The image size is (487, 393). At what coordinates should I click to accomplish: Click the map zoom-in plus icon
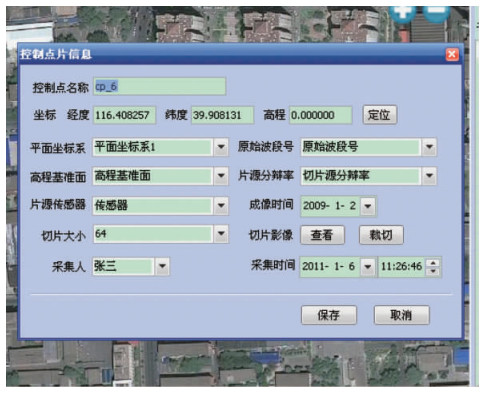402,13
